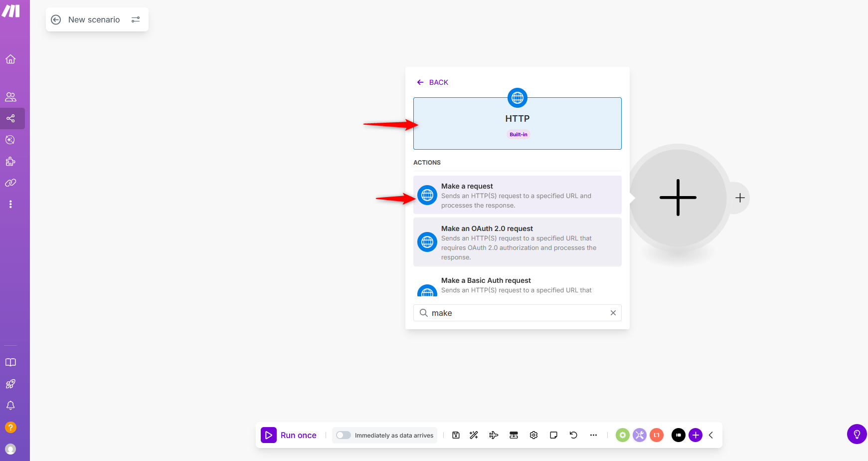The image size is (868, 461).
Task: Toggle the scheduling switch on
Action: pyautogui.click(x=343, y=435)
